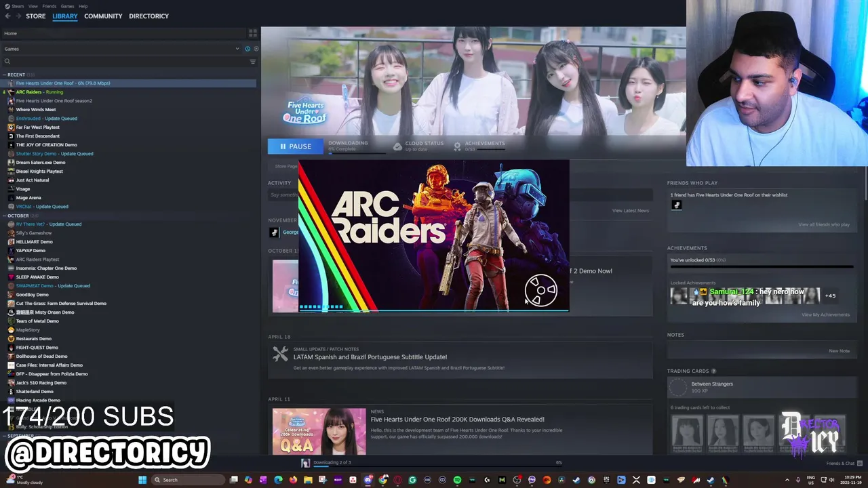Toggle the ready-to-play filter icon
This screenshot has height=488, width=868.
click(x=256, y=49)
